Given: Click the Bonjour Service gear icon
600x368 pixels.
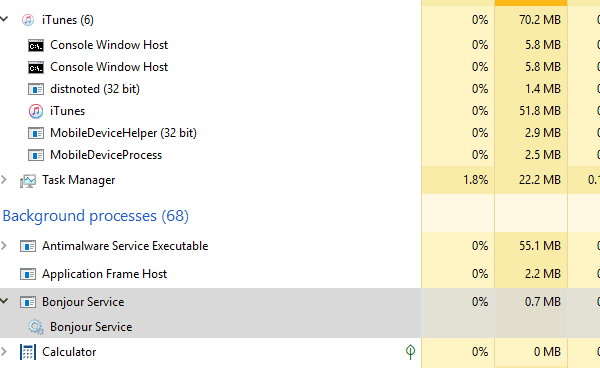Looking at the screenshot, I should 36,327.
